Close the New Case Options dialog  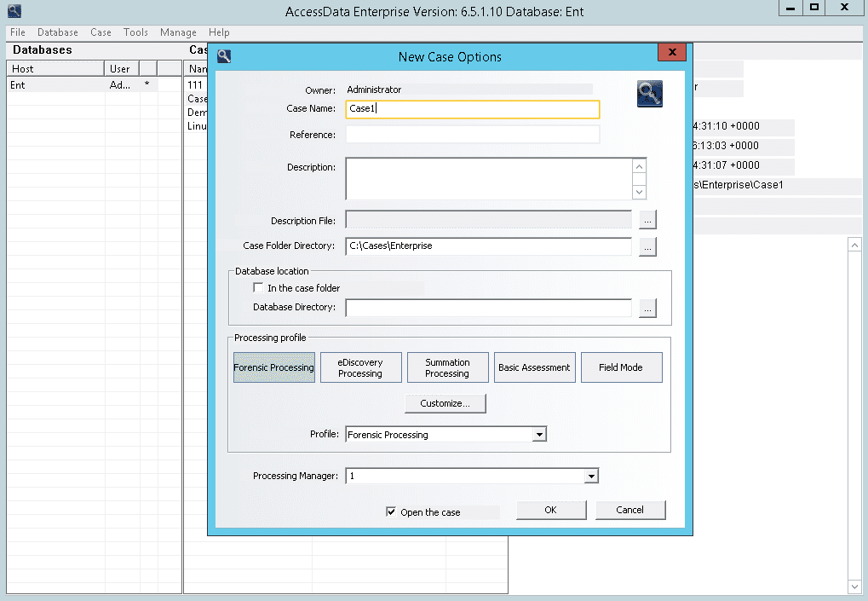[672, 52]
